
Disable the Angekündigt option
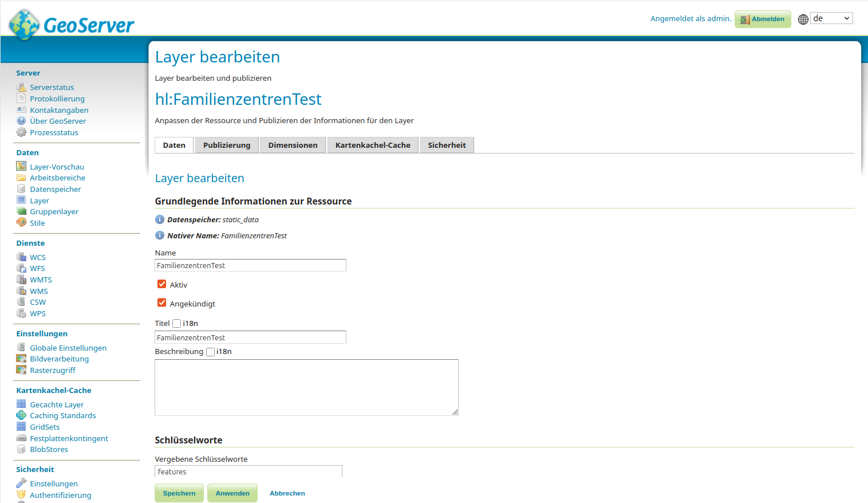pyautogui.click(x=161, y=302)
